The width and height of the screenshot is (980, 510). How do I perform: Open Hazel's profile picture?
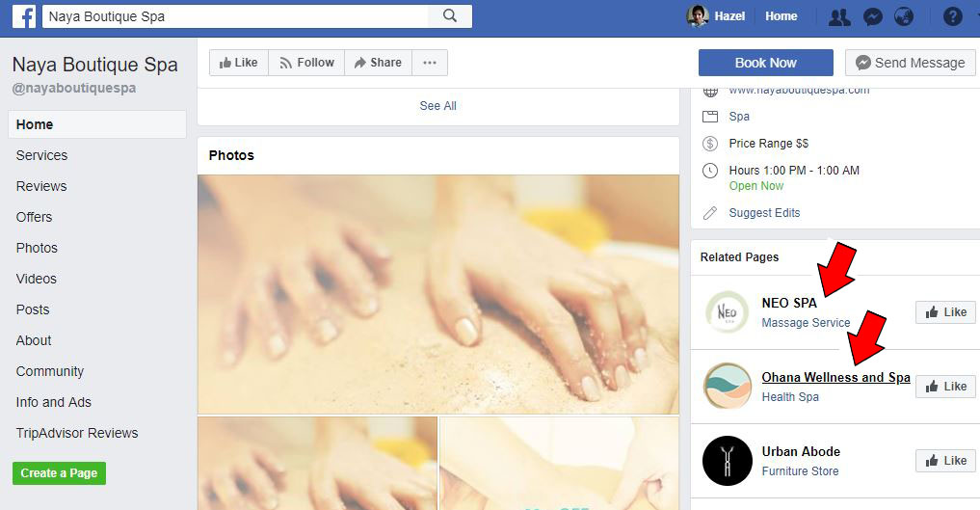pos(697,16)
